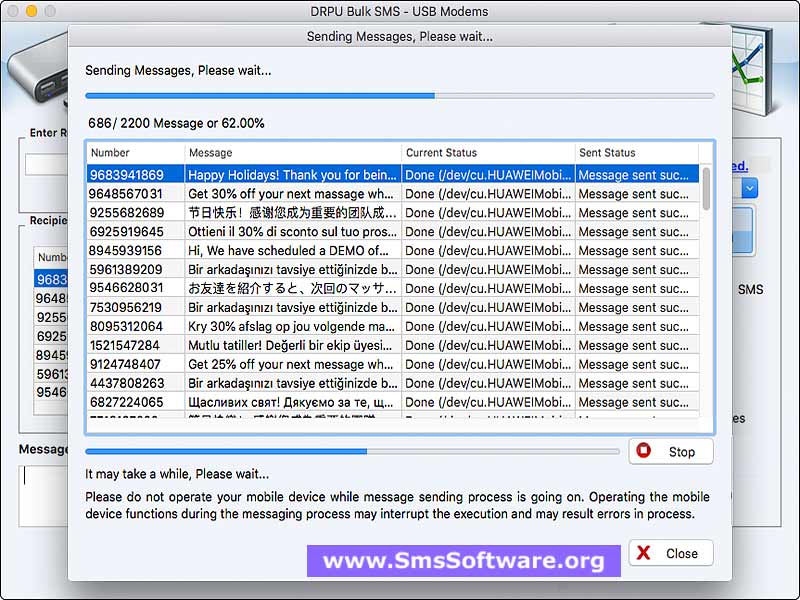The width and height of the screenshot is (800, 600).
Task: Sort by Number column header
Action: [x=135, y=152]
